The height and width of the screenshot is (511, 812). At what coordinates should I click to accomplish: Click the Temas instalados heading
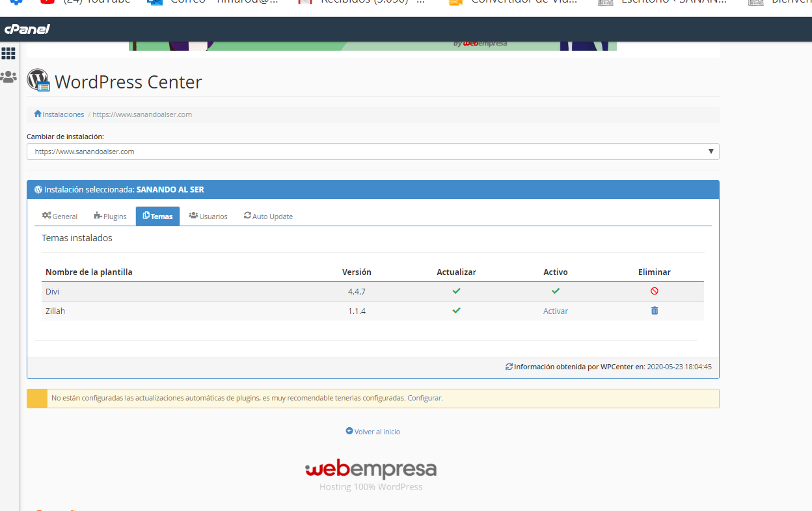(x=77, y=238)
